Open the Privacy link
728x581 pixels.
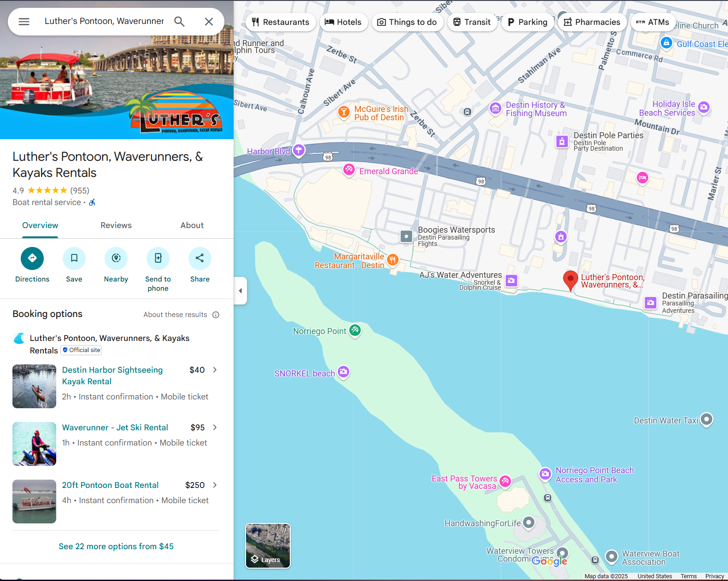[715, 576]
